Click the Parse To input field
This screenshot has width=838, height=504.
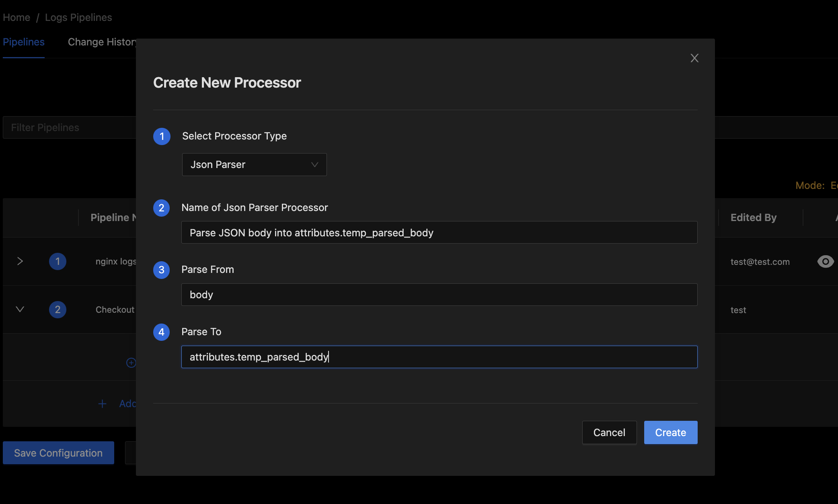click(439, 357)
